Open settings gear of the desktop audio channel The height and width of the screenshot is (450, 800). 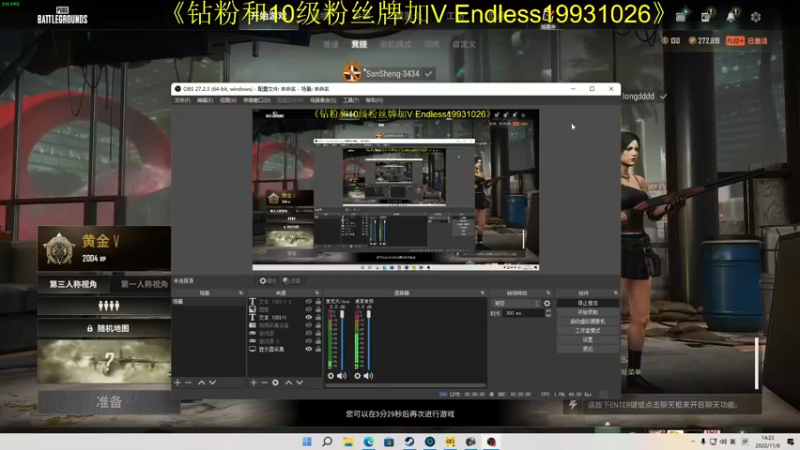(x=357, y=376)
